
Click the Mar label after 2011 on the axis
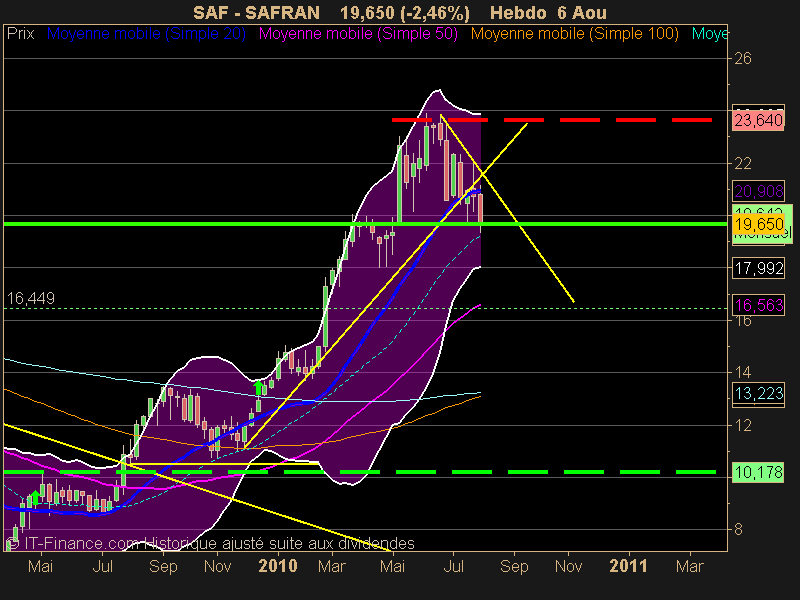tap(690, 566)
